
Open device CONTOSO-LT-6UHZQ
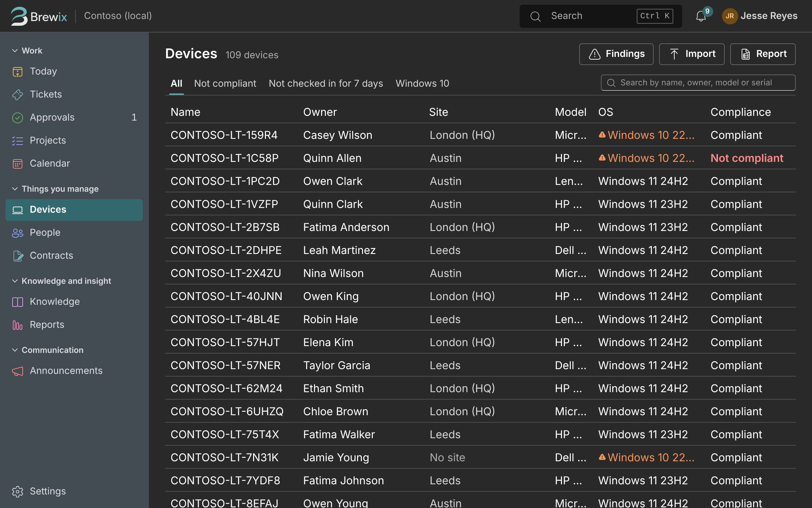[x=227, y=411]
